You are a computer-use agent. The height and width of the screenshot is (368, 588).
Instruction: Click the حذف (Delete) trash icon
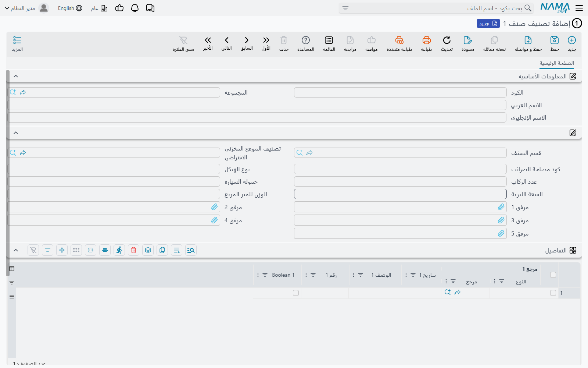(x=284, y=40)
